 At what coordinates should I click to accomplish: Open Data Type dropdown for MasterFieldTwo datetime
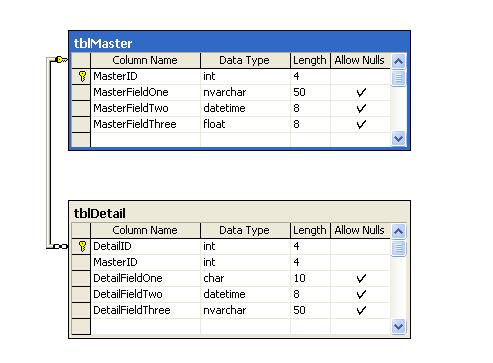[245, 108]
